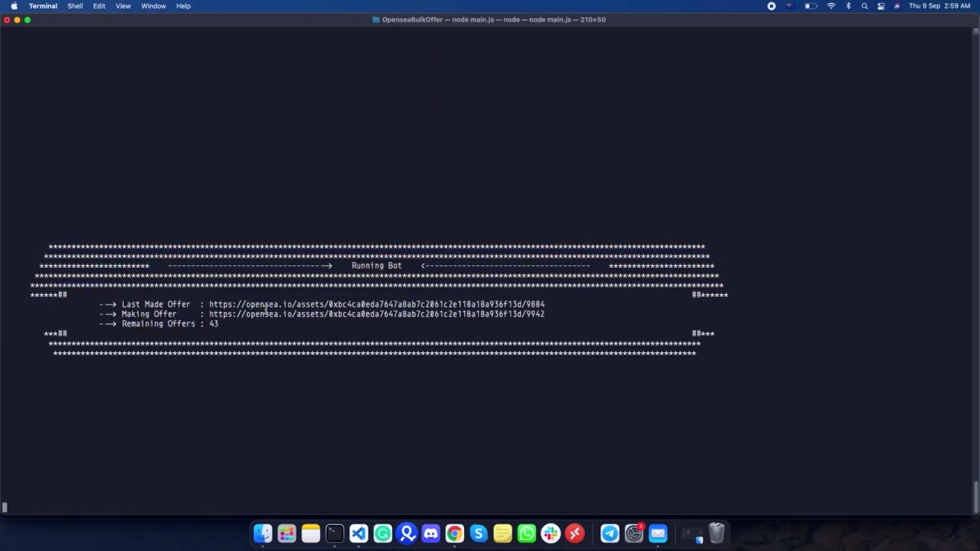Click the screen recording stop icon in menu bar
The height and width of the screenshot is (551, 980).
771,6
